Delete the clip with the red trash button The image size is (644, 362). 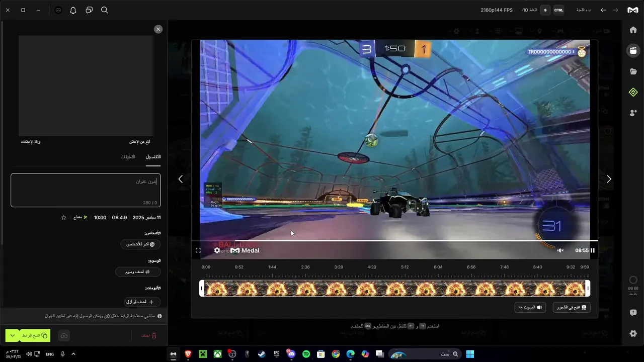point(148,335)
